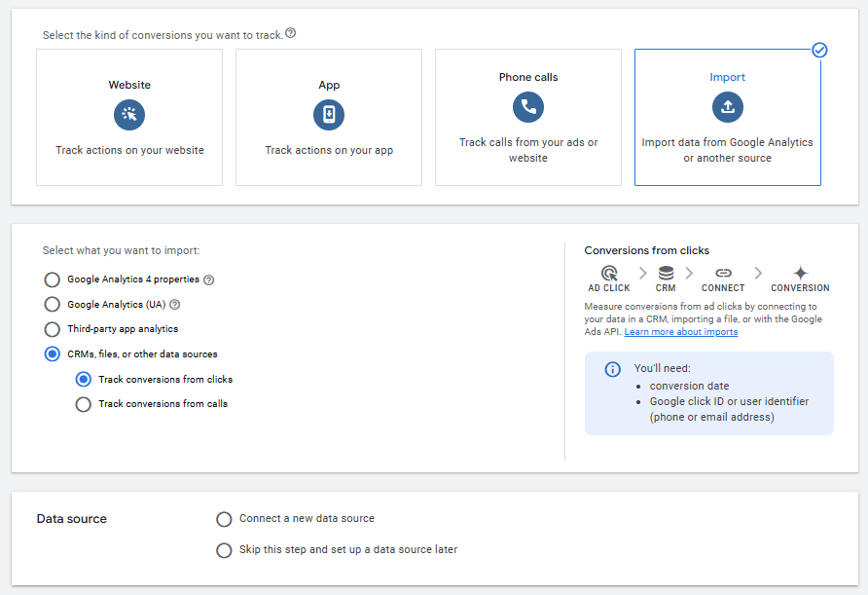The height and width of the screenshot is (595, 868).
Task: Enable Track conversions from calls
Action: coord(83,403)
